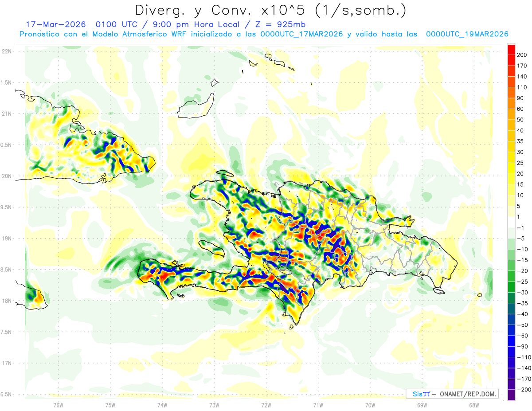The height and width of the screenshot is (411, 532).
Task: Click the positive '60' colorbar value
Action: [x=520, y=109]
